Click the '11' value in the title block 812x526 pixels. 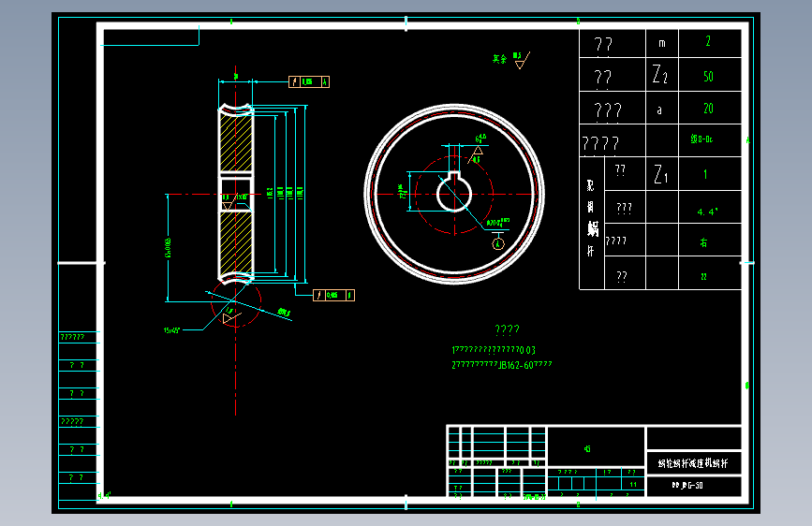pos(633,485)
